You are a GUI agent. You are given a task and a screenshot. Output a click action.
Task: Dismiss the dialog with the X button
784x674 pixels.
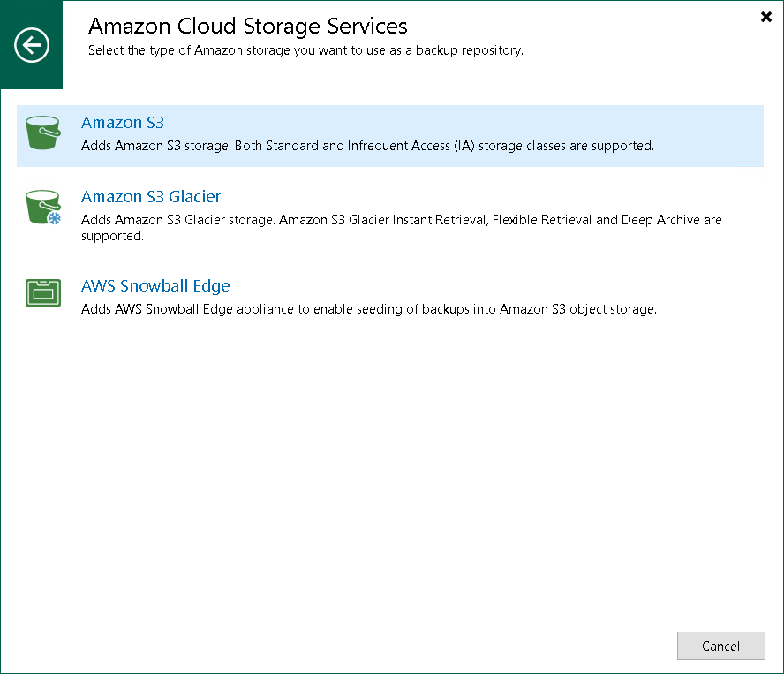tap(766, 17)
